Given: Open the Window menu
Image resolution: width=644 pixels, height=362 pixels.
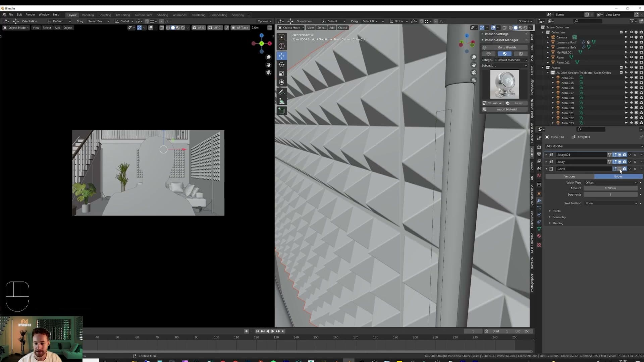Looking at the screenshot, I should (x=44, y=15).
